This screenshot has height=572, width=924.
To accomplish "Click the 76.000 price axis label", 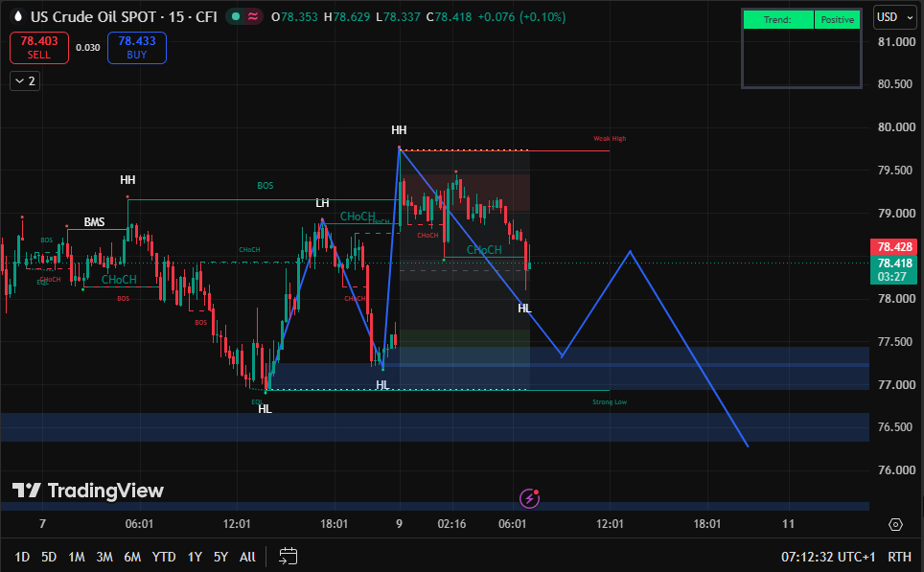I will coord(896,470).
